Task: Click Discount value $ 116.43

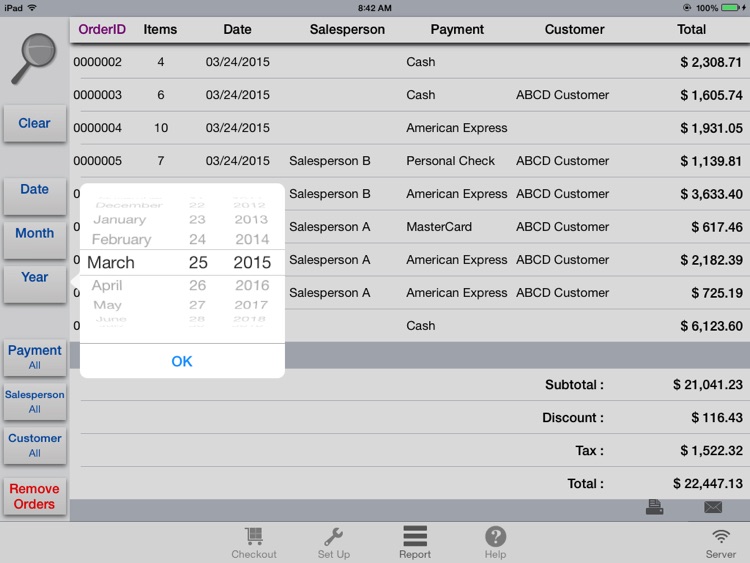Action: click(x=717, y=418)
